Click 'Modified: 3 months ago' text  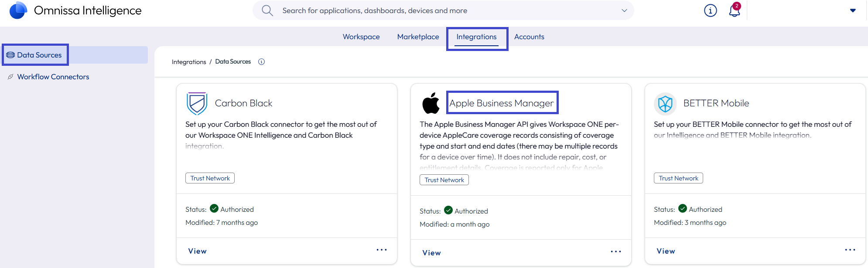point(690,223)
